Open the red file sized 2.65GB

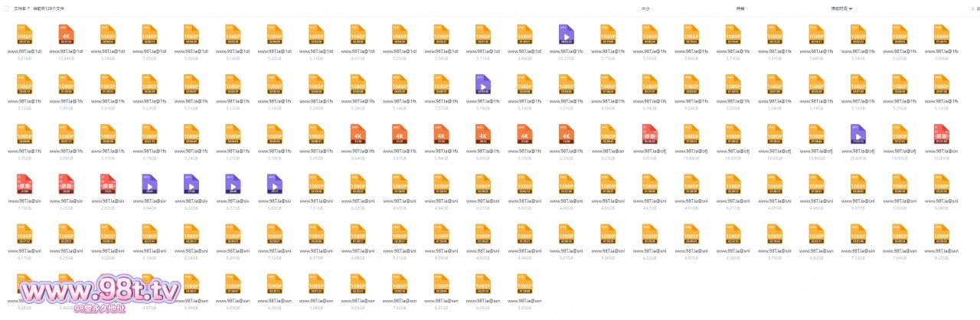[108, 184]
